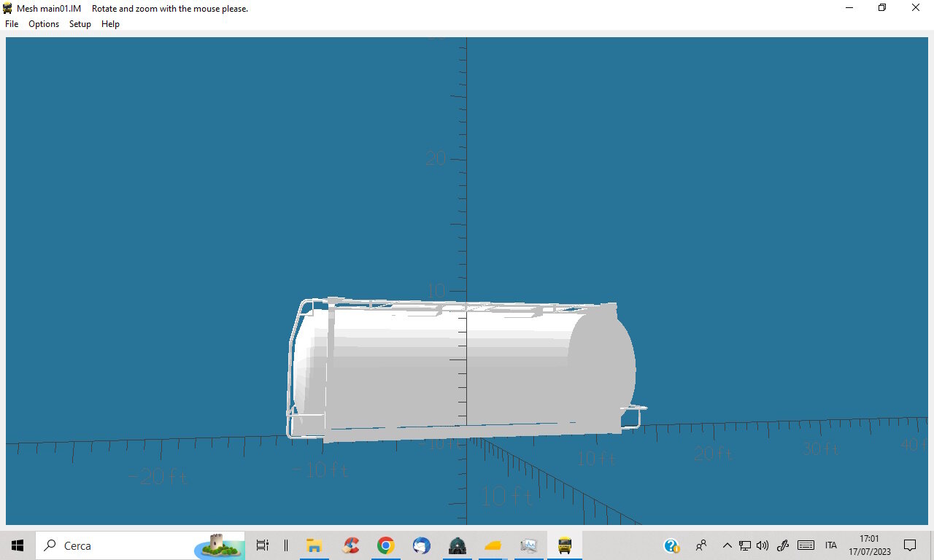The height and width of the screenshot is (560, 934).
Task: Open the Setup menu
Action: [x=80, y=24]
